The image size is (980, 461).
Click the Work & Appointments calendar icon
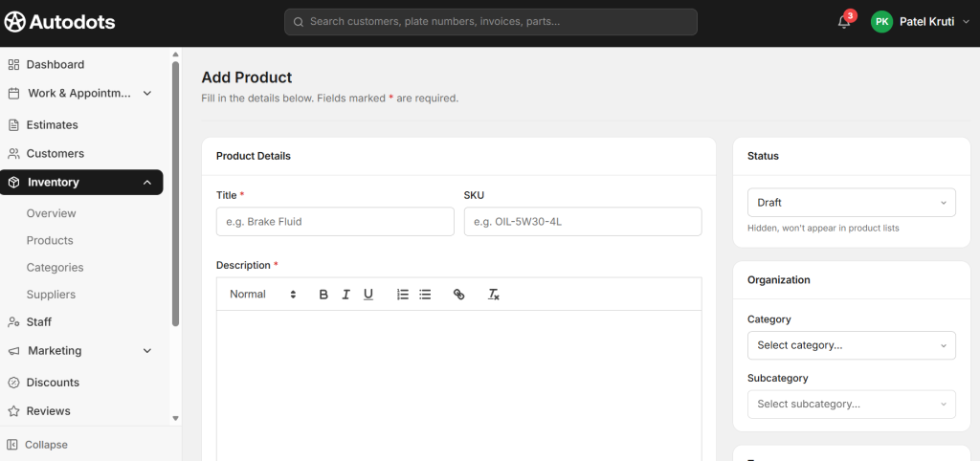13,94
